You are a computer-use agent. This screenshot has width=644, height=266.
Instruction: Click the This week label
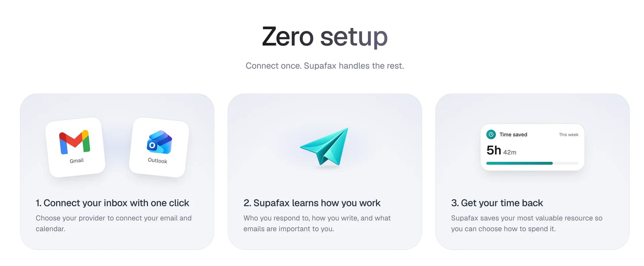(x=568, y=135)
